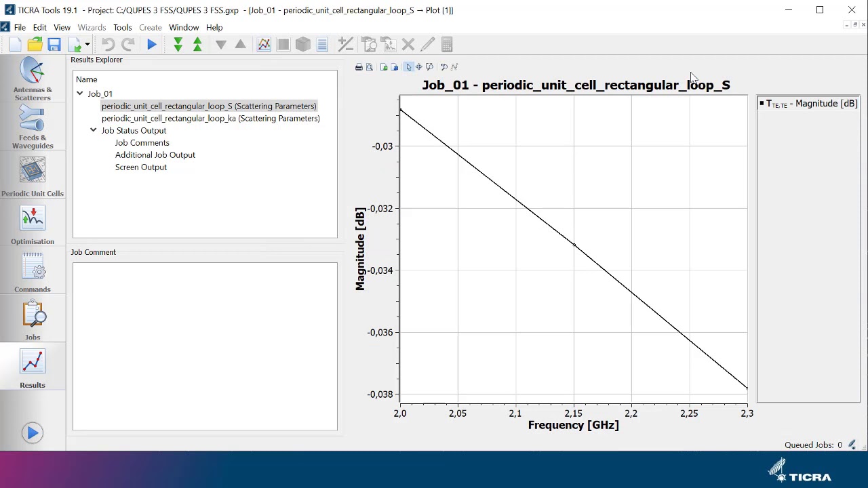
Task: Toggle the pan crosshair tool in plot toolbar
Action: (418, 67)
